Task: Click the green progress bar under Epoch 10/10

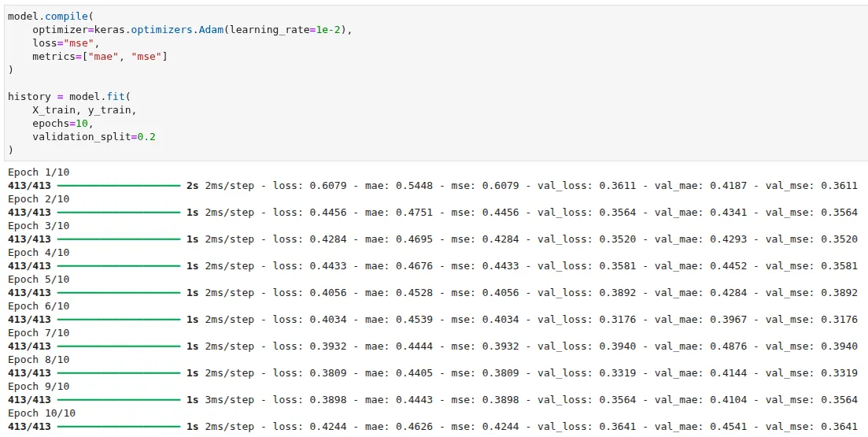Action: [x=119, y=427]
